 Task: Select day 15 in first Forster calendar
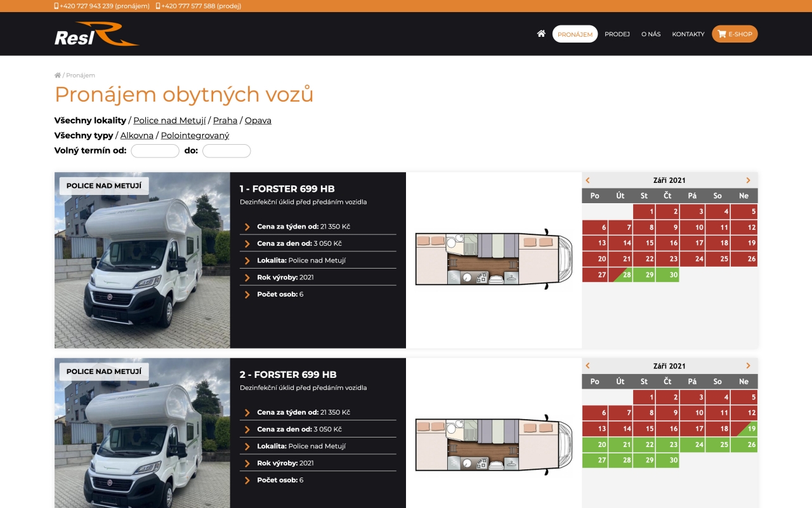644,243
